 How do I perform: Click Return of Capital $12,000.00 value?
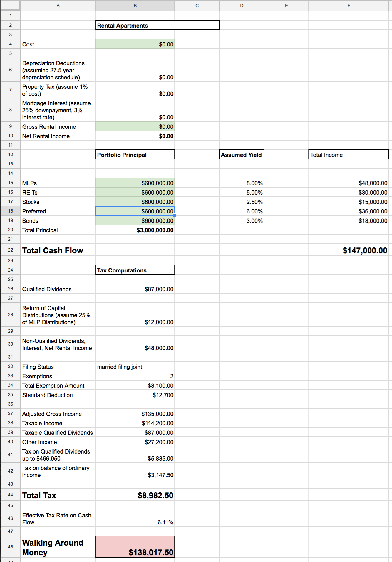135,315
